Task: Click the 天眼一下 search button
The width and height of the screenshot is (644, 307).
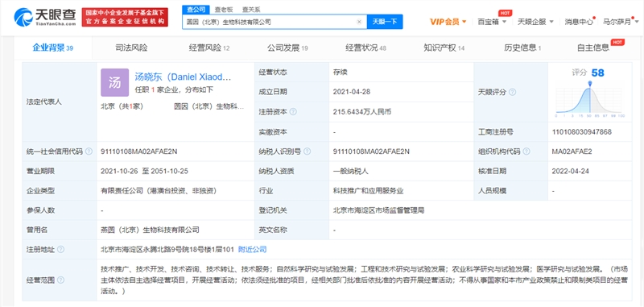Action: tap(385, 22)
